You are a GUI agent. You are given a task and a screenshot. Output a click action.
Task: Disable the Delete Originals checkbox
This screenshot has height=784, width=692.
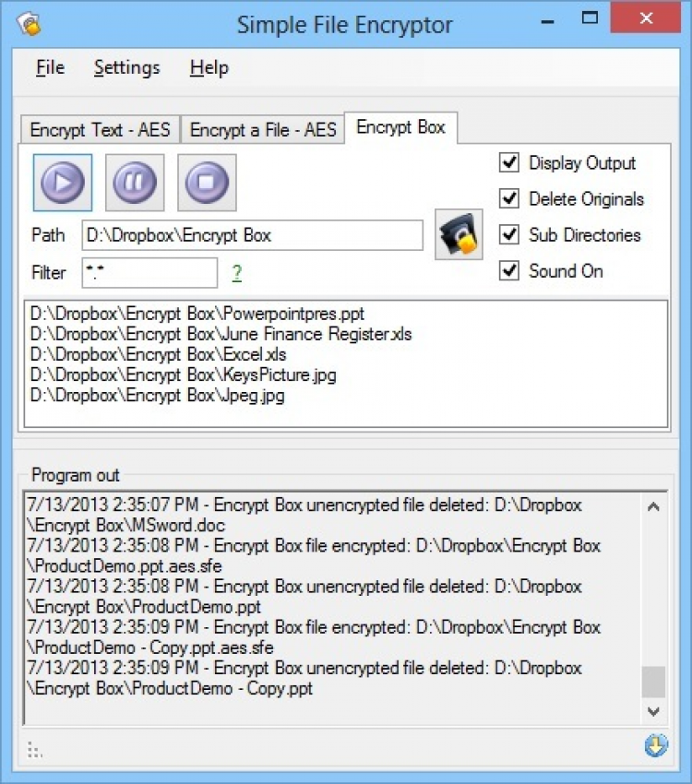509,199
